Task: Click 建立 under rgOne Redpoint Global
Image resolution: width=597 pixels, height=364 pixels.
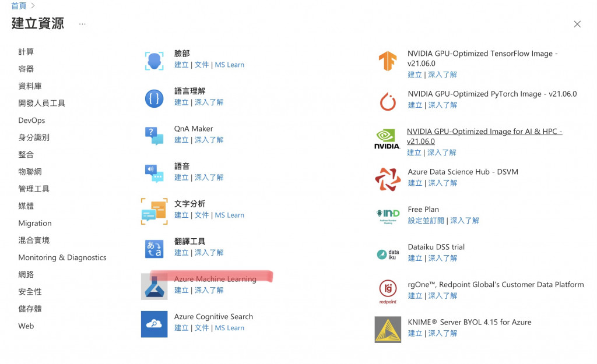Action: pyautogui.click(x=415, y=296)
